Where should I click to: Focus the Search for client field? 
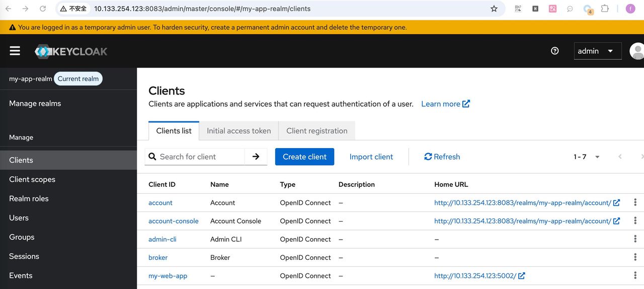pos(200,157)
